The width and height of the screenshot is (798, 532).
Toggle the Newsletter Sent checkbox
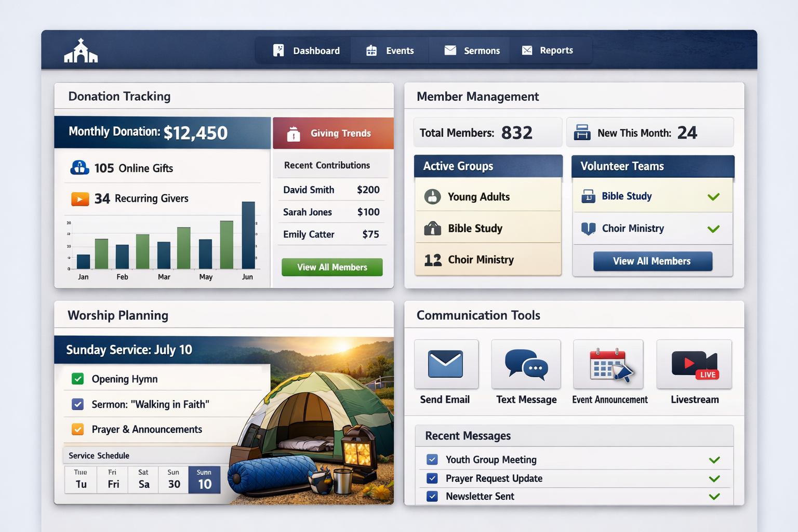click(x=432, y=496)
